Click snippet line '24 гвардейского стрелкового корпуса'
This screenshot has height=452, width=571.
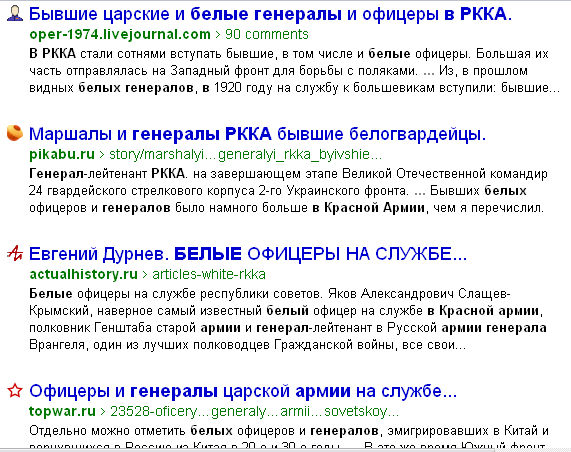pyautogui.click(x=278, y=190)
